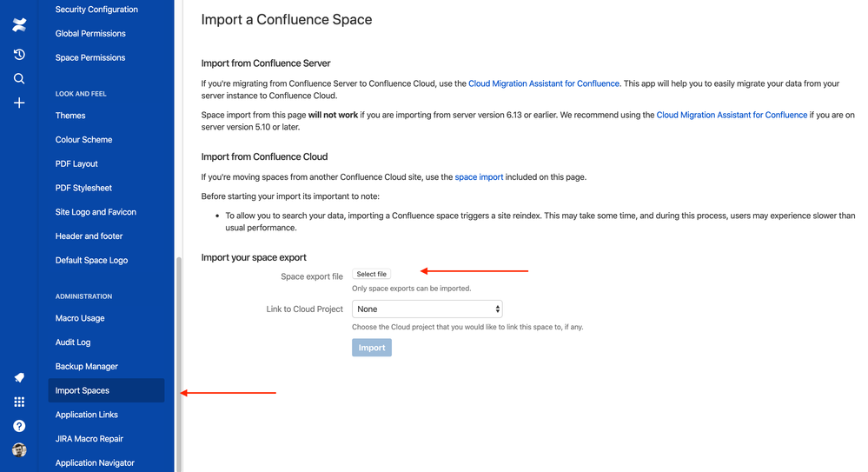Open Default Space Logo page
The width and height of the screenshot is (868, 472).
click(x=91, y=260)
